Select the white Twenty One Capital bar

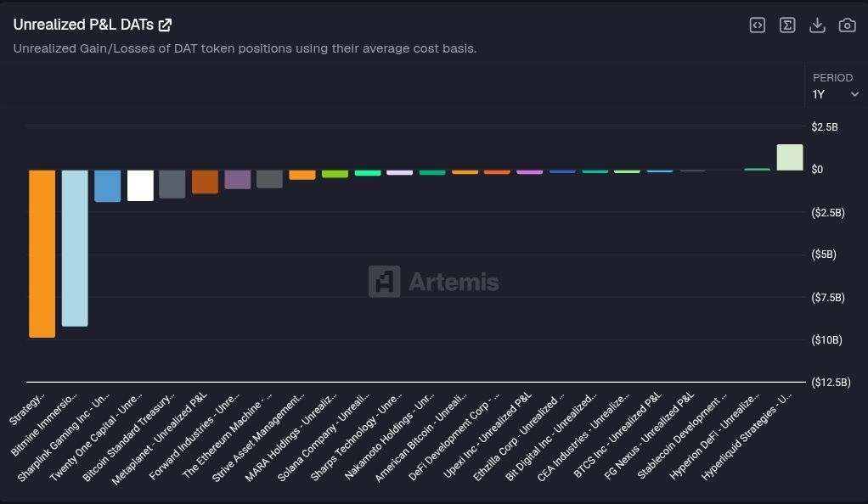140,185
